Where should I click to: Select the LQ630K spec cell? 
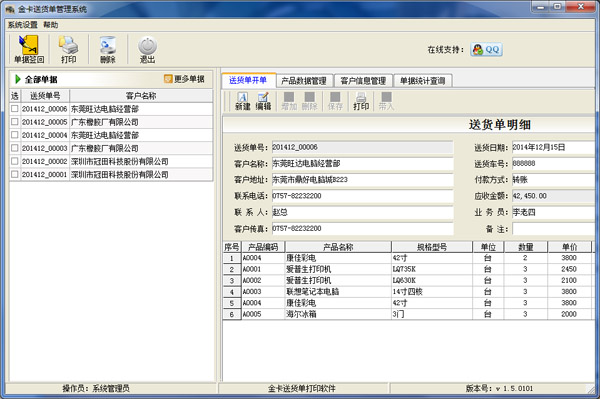(432, 280)
